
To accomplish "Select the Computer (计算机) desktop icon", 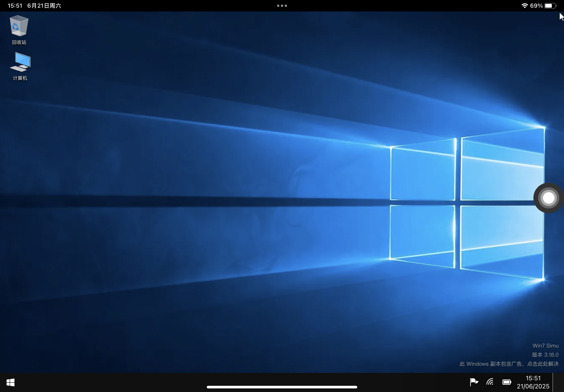I will pyautogui.click(x=20, y=66).
